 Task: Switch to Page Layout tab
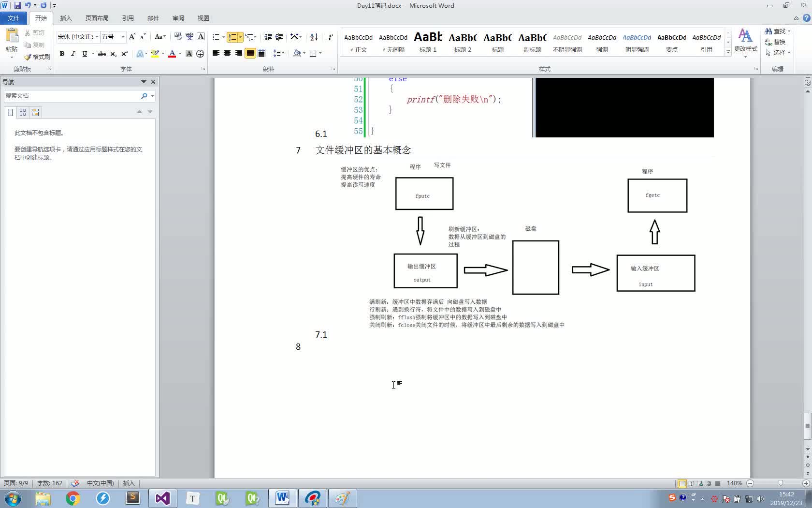(97, 18)
